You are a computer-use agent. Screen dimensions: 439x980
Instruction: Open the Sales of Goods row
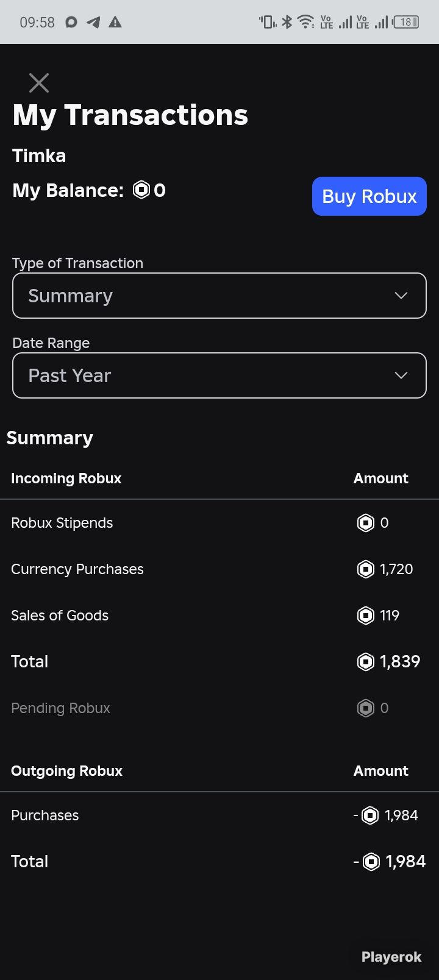click(x=220, y=616)
